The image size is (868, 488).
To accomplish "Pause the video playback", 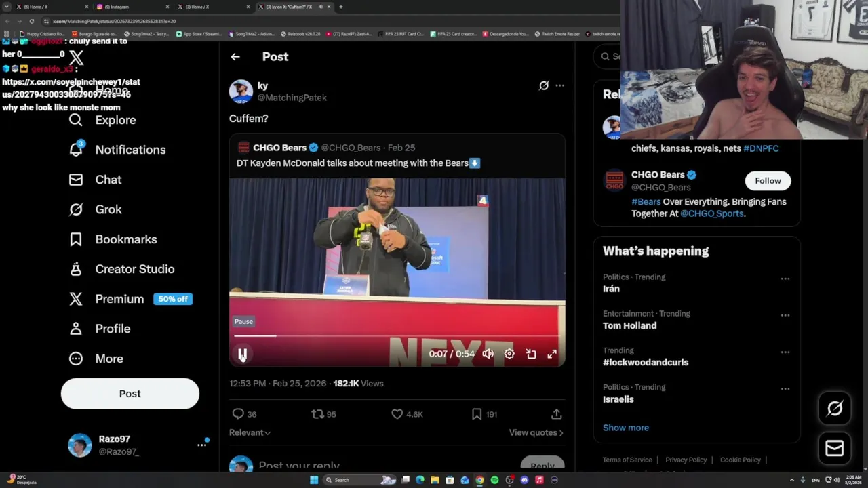I will (242, 354).
